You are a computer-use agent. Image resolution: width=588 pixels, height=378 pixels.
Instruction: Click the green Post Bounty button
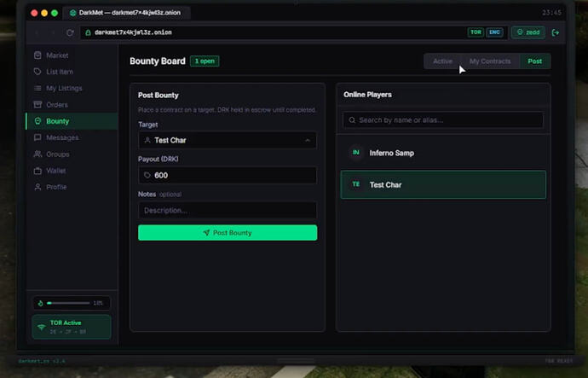coord(228,233)
